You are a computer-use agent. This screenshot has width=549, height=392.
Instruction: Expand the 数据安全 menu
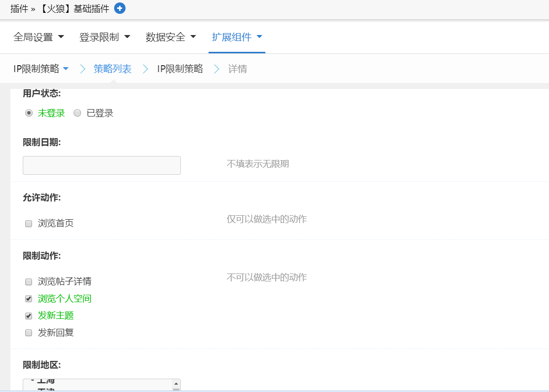[170, 37]
